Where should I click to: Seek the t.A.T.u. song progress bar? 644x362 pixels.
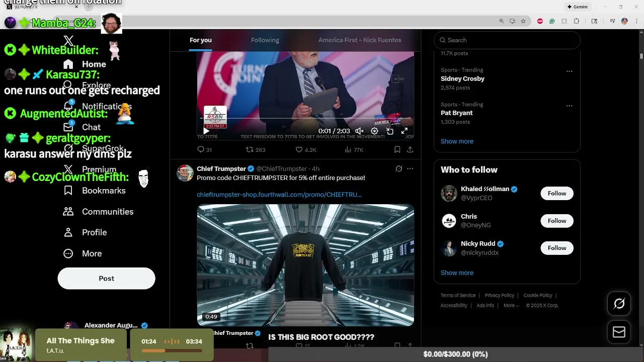(172, 351)
